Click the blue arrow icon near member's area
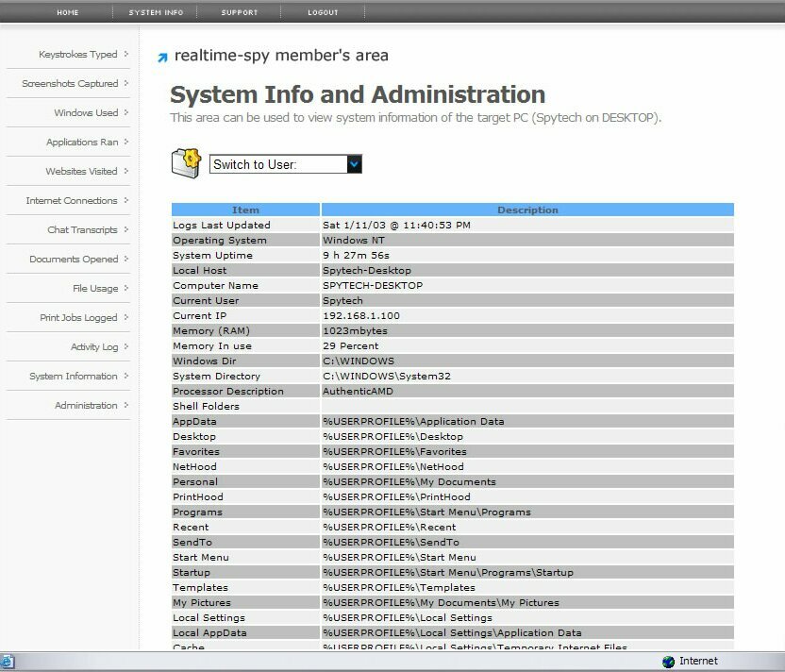 pos(162,58)
